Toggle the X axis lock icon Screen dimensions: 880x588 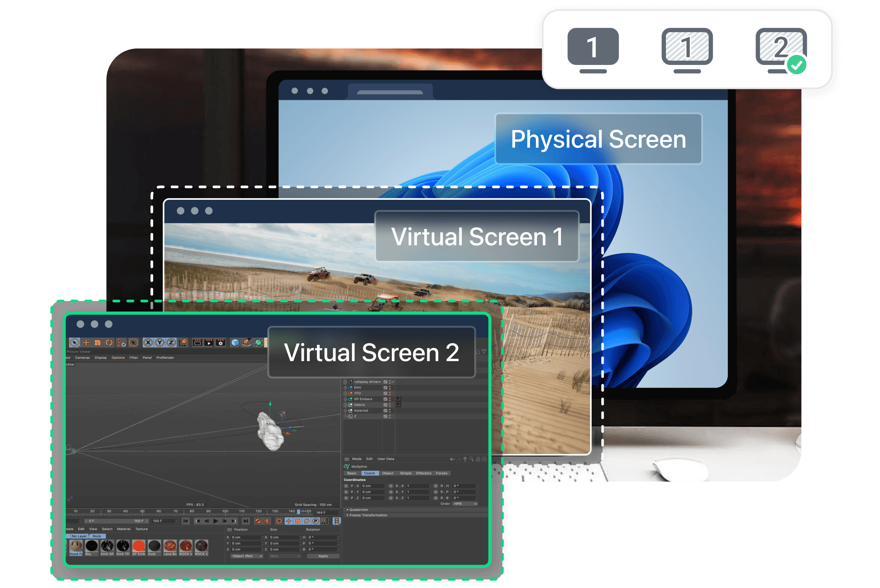(x=149, y=343)
